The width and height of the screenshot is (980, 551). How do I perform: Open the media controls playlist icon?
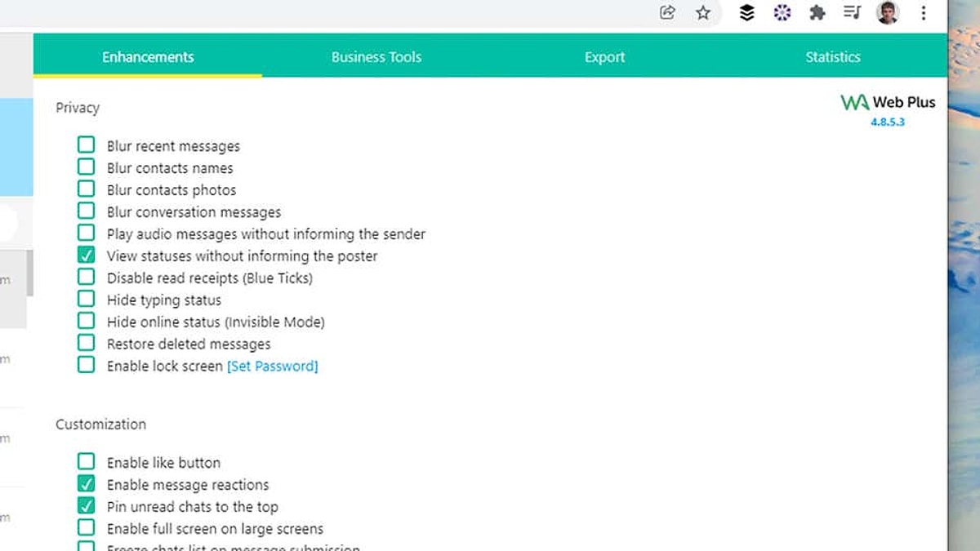pos(853,12)
